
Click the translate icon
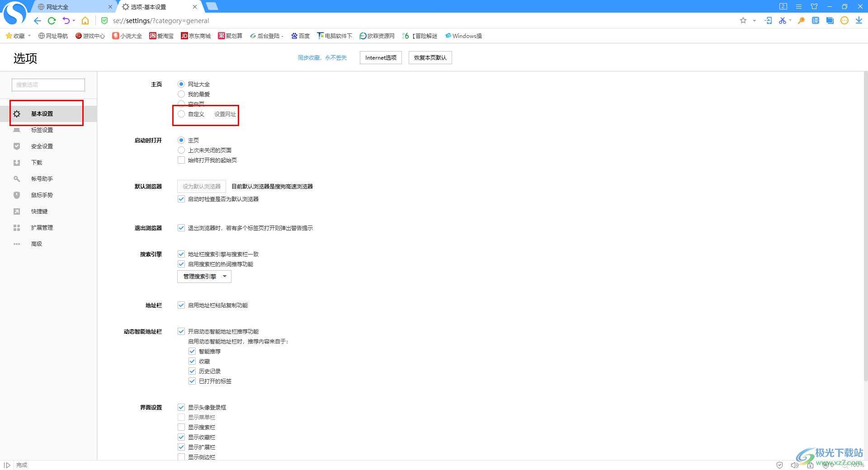(816, 20)
